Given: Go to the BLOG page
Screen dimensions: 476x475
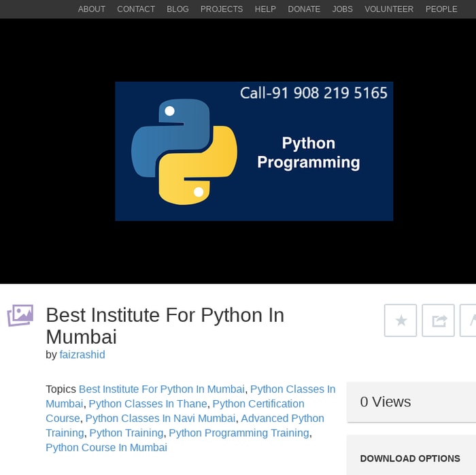Looking at the screenshot, I should point(177,9).
